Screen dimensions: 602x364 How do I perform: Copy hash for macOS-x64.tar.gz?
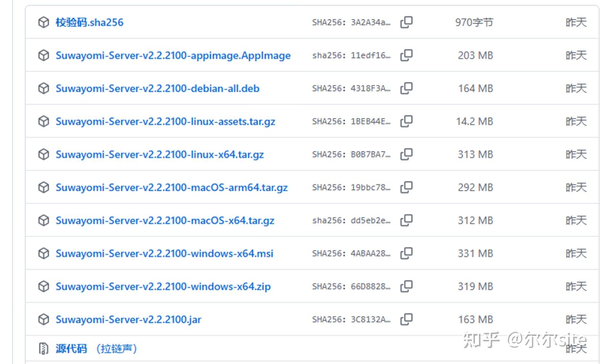pyautogui.click(x=406, y=220)
